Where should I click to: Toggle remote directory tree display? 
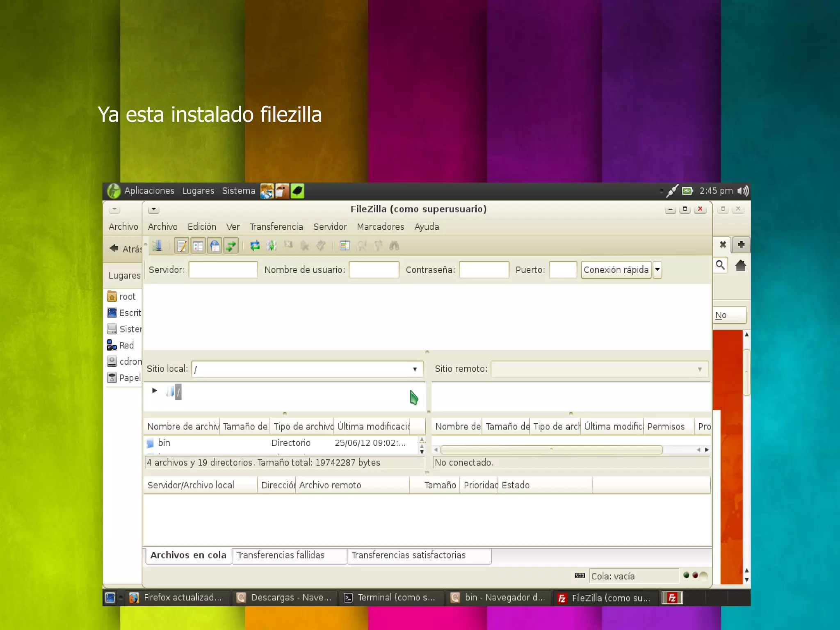pos(215,246)
